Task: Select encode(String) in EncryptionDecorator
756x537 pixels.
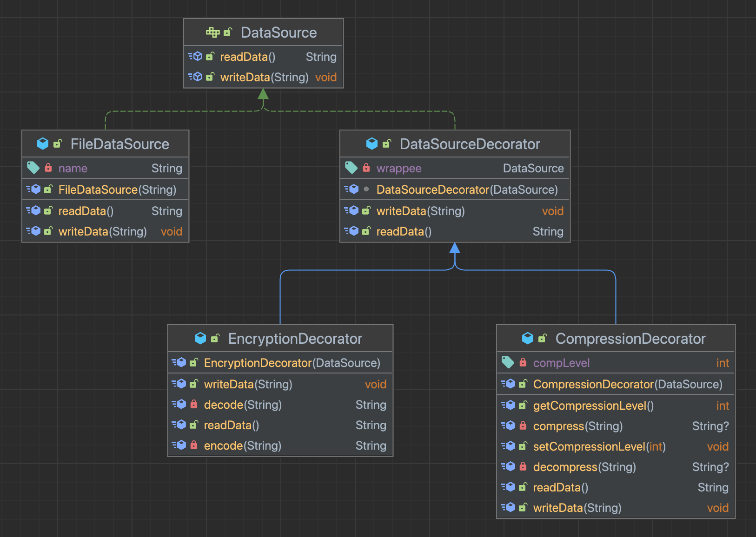Action: click(280, 445)
